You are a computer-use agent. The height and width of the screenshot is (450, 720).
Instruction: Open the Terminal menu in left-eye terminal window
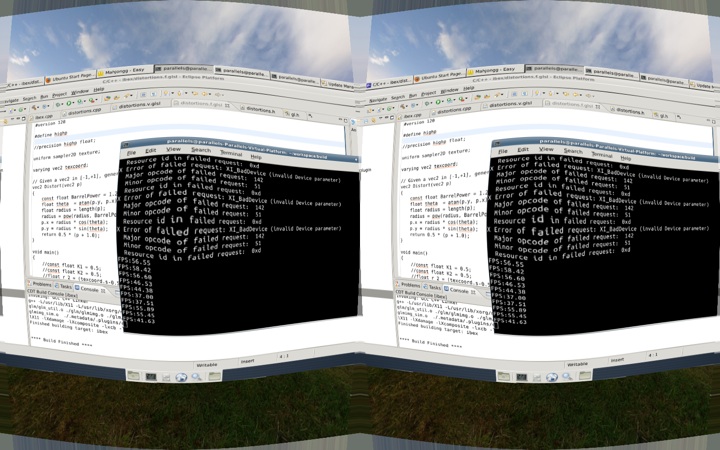tap(231, 153)
